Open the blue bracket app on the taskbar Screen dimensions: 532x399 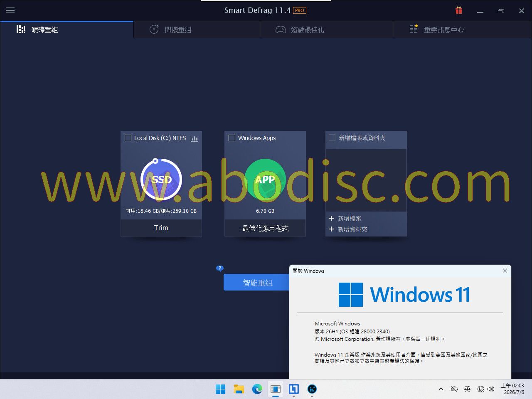click(294, 389)
